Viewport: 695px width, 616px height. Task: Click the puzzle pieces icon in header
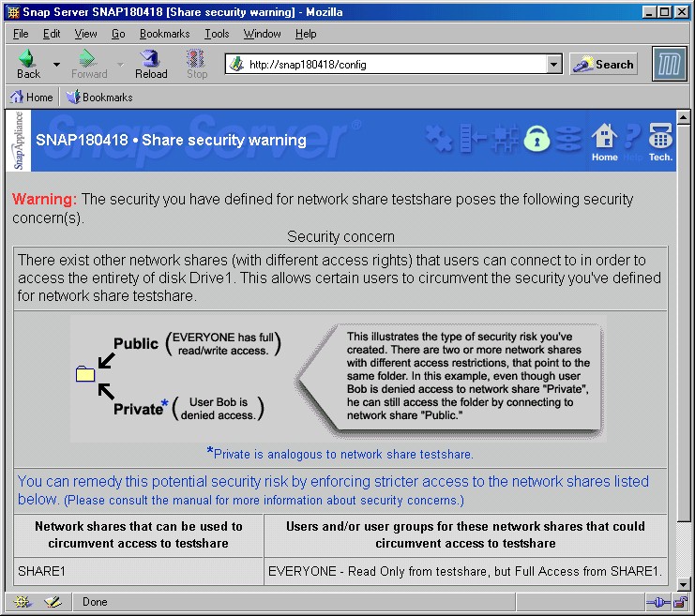coord(439,139)
